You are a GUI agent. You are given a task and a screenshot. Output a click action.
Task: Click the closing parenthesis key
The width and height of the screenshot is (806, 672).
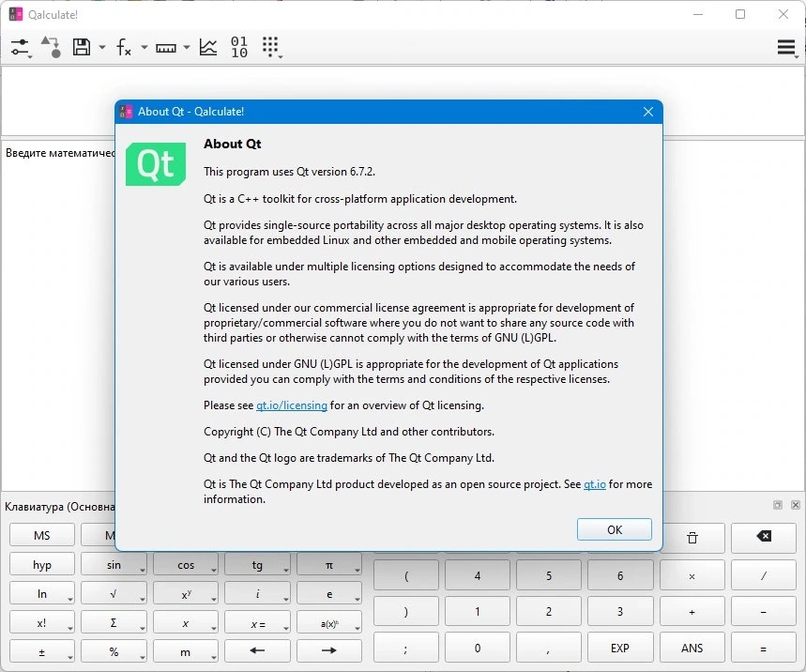pos(406,611)
